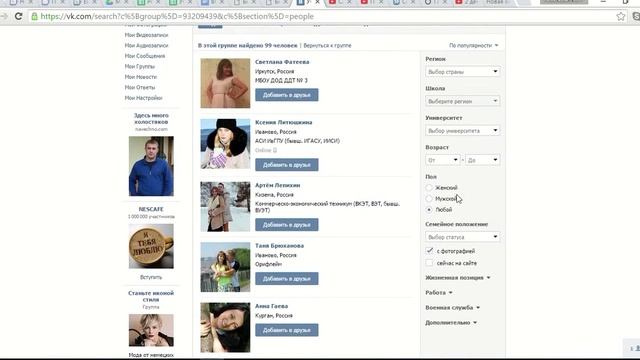The width and height of the screenshot is (640, 360).
Task: Expand the Военная служба section
Action: pyautogui.click(x=452, y=307)
